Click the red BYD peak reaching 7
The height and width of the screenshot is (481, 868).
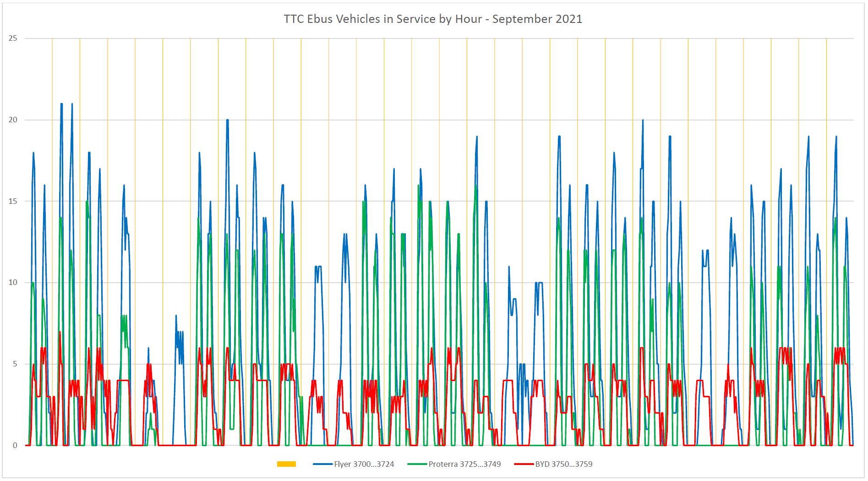60,332
